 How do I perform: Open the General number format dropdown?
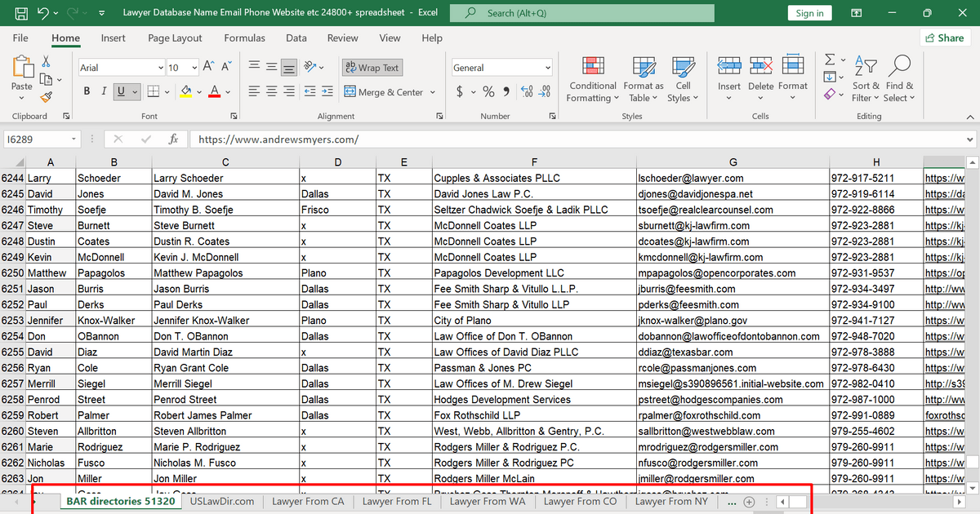point(547,68)
